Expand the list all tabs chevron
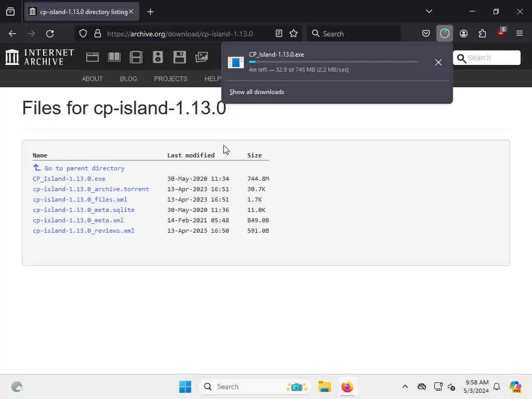This screenshot has width=532, height=399. [x=429, y=11]
